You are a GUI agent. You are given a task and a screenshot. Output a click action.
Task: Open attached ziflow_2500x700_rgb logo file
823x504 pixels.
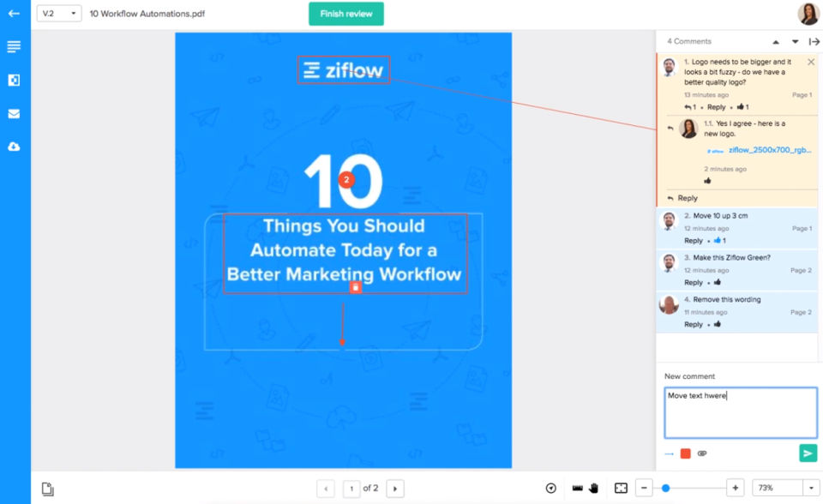point(770,150)
